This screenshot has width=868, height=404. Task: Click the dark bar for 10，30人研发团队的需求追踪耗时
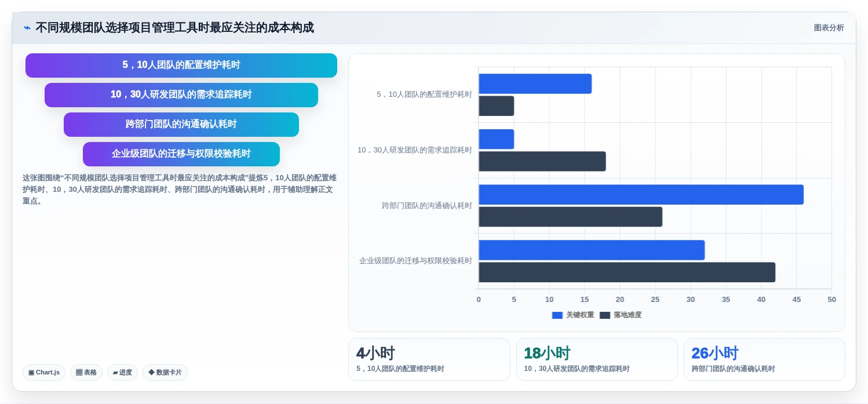coord(542,161)
